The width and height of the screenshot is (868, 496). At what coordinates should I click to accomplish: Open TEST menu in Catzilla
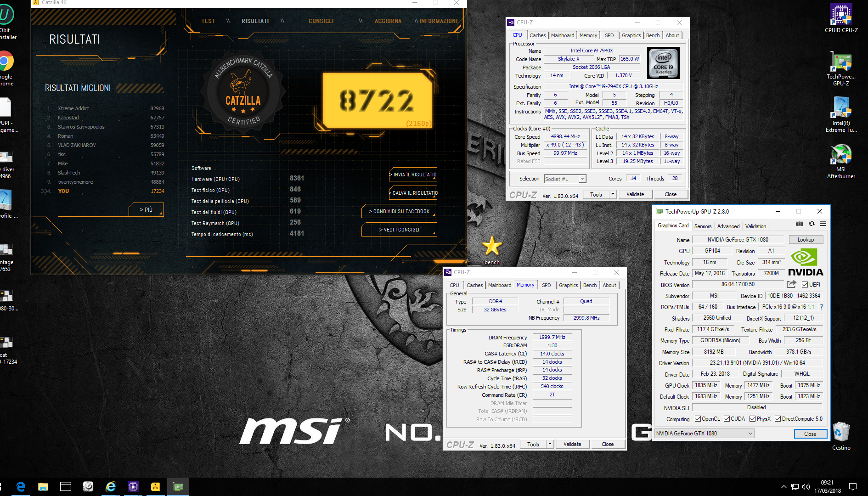pyautogui.click(x=208, y=21)
